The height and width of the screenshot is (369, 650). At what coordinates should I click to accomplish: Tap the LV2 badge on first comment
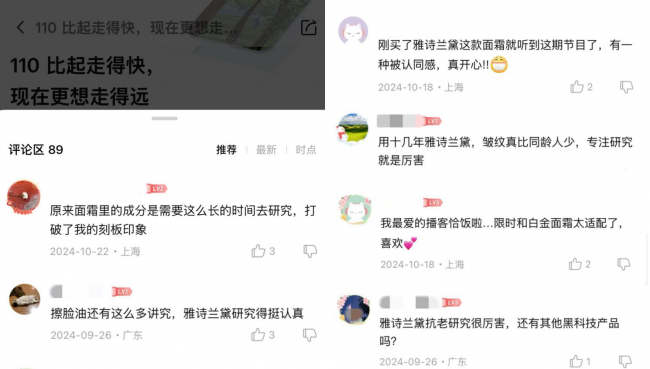(157, 189)
